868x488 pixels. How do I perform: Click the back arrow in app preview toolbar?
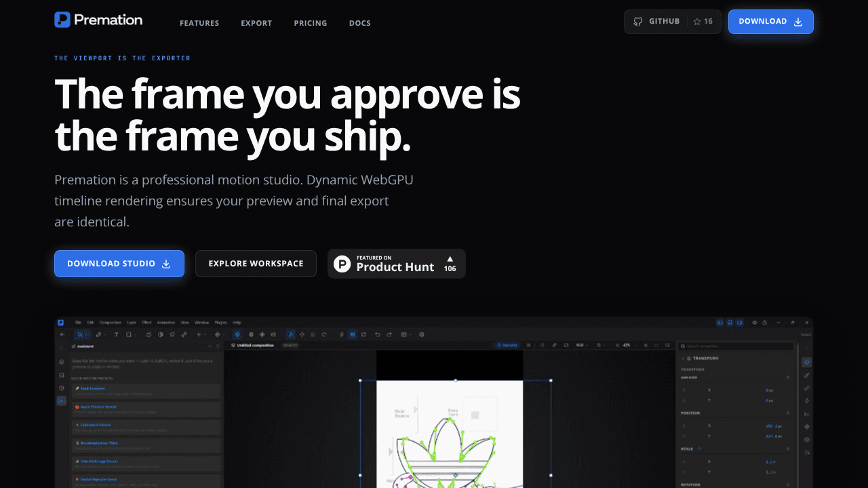(x=62, y=334)
